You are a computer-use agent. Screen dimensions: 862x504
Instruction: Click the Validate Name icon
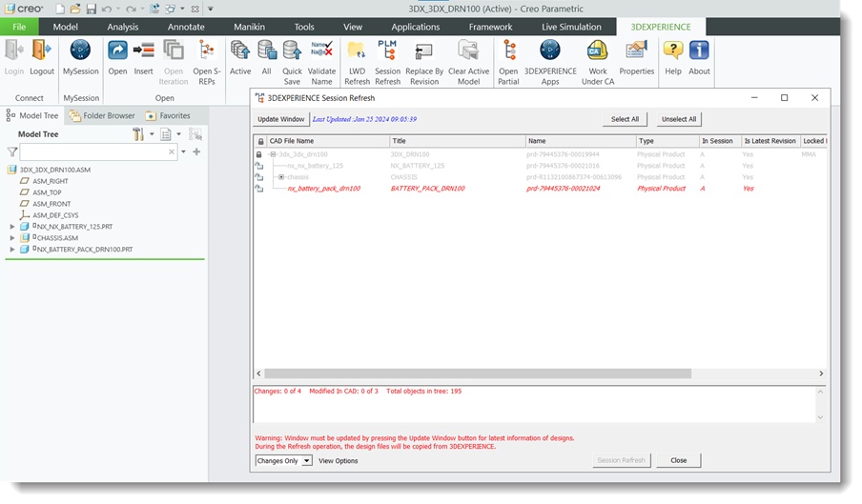coord(321,50)
